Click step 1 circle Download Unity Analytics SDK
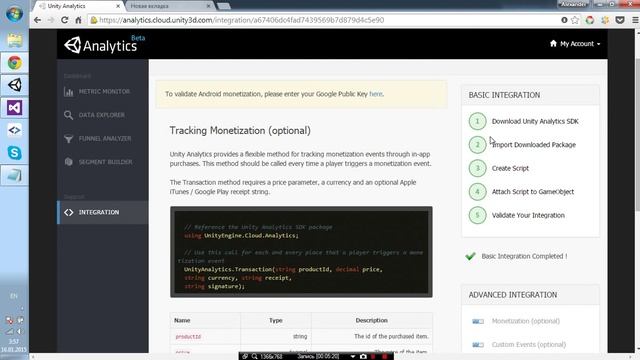 coord(477,121)
